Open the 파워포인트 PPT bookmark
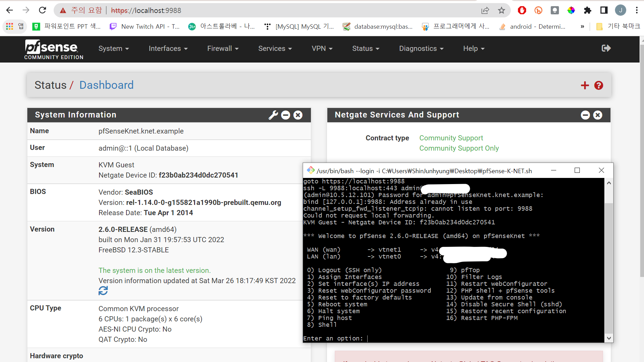The image size is (644, 362). click(x=66, y=26)
